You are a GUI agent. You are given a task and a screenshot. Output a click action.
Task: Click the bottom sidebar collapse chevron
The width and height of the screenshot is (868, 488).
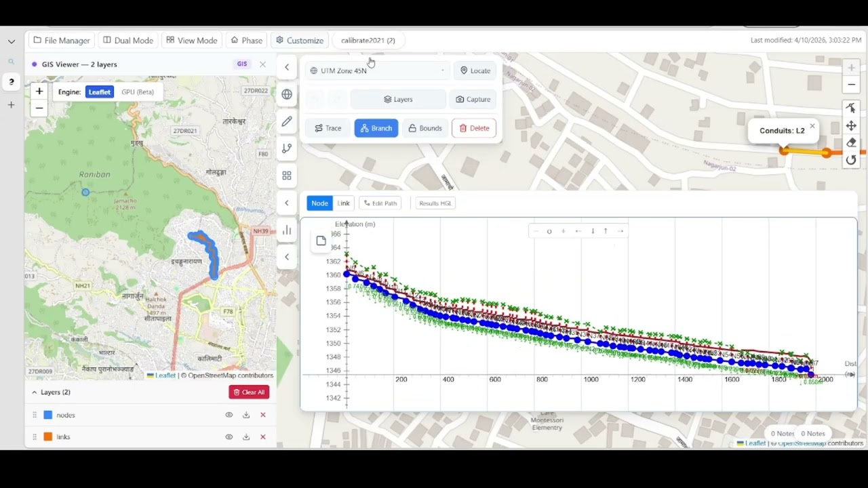pos(287,257)
